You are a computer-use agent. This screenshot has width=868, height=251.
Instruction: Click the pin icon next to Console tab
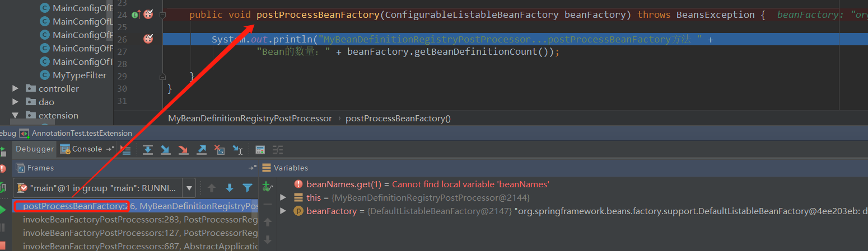pos(110,149)
